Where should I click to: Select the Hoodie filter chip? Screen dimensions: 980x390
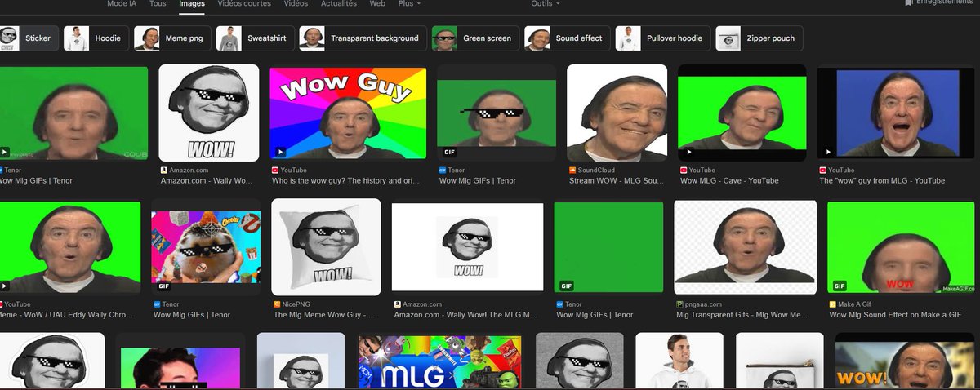[x=96, y=38]
